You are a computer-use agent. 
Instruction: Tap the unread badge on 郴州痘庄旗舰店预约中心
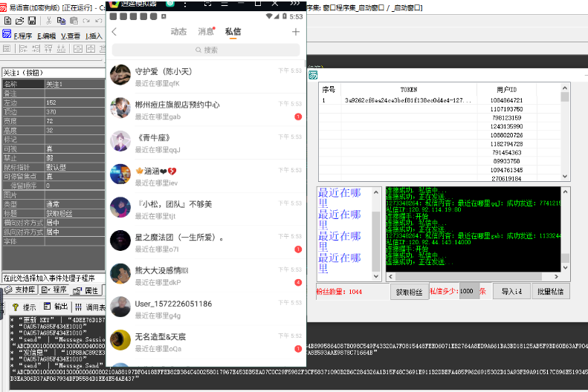point(298,117)
